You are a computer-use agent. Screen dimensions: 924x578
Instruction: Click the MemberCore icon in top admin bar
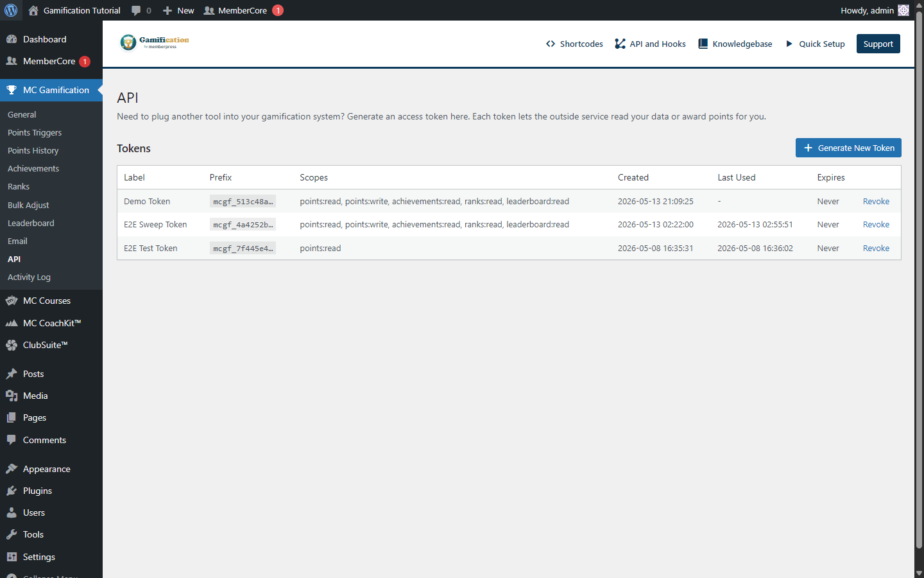(209, 10)
